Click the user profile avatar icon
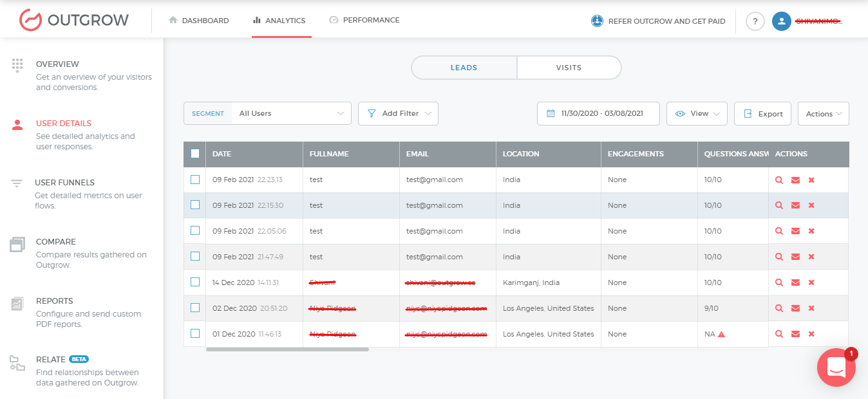868x399 pixels. 782,21
